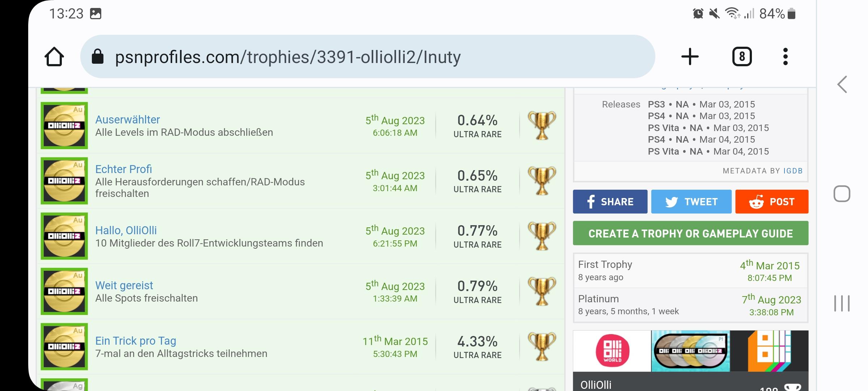
Task: Open the Ein Trick pro Tag trophy
Action: click(x=136, y=341)
